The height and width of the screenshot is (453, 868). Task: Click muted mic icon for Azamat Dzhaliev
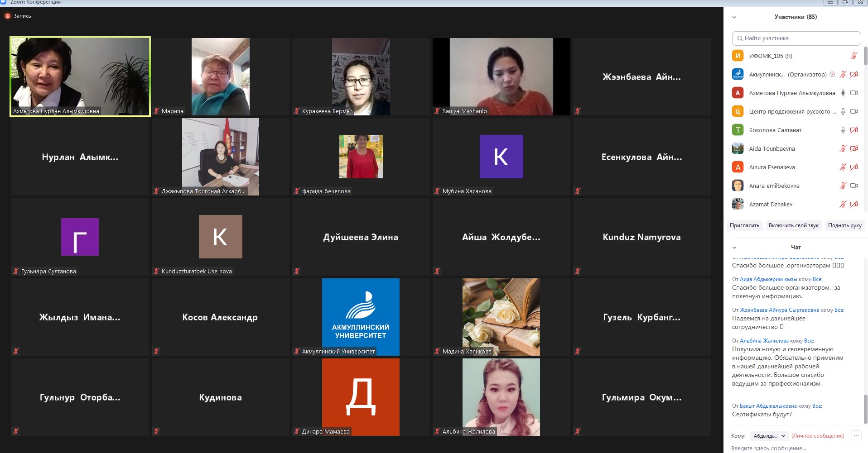(843, 205)
